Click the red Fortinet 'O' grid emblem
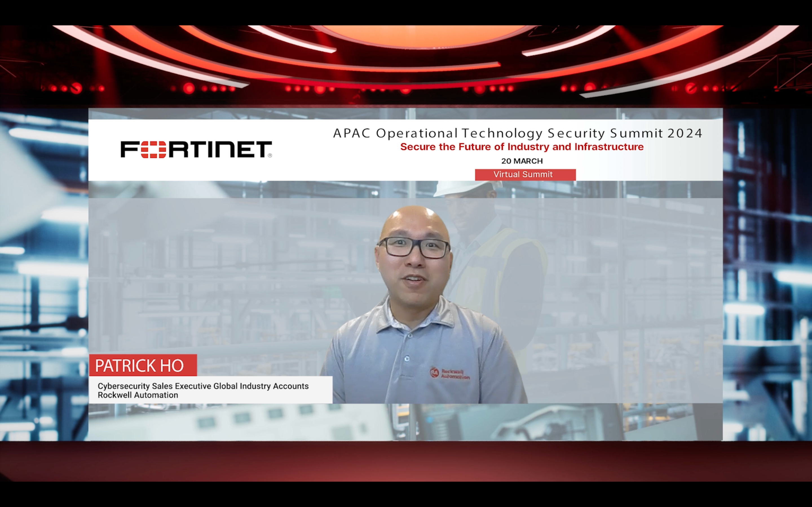The image size is (812, 507). (x=153, y=150)
